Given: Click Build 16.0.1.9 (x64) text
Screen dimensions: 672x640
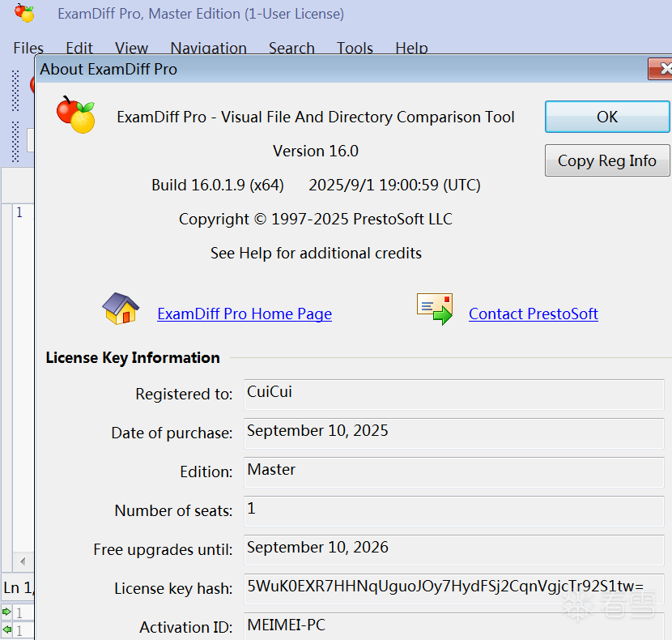Looking at the screenshot, I should pyautogui.click(x=218, y=185).
